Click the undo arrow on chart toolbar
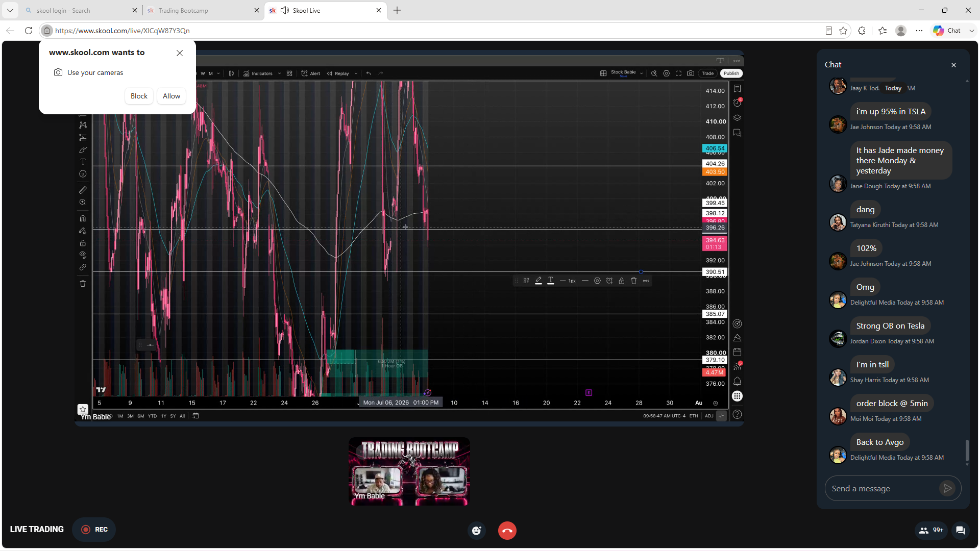The image size is (980, 551). (369, 73)
